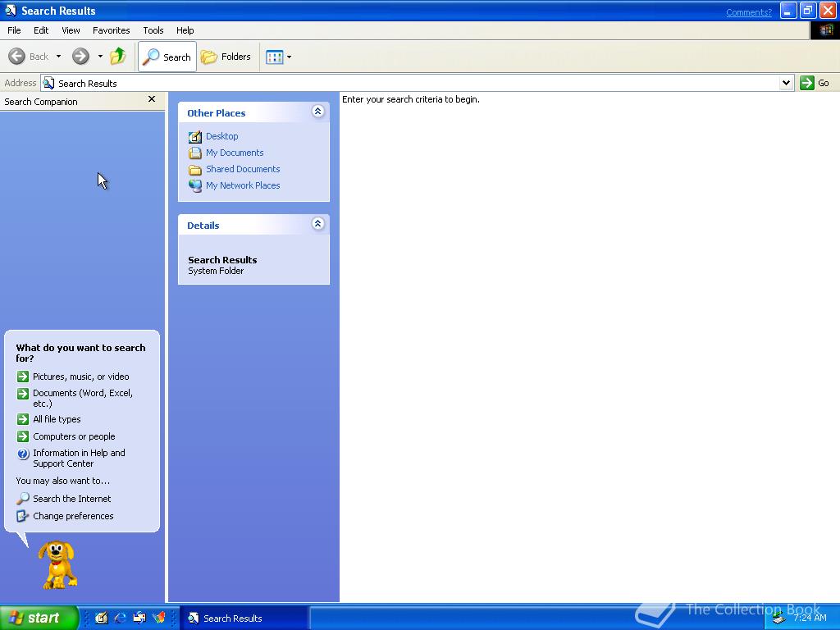The width and height of the screenshot is (840, 630).
Task: Open the Tools menu
Action: [153, 30]
